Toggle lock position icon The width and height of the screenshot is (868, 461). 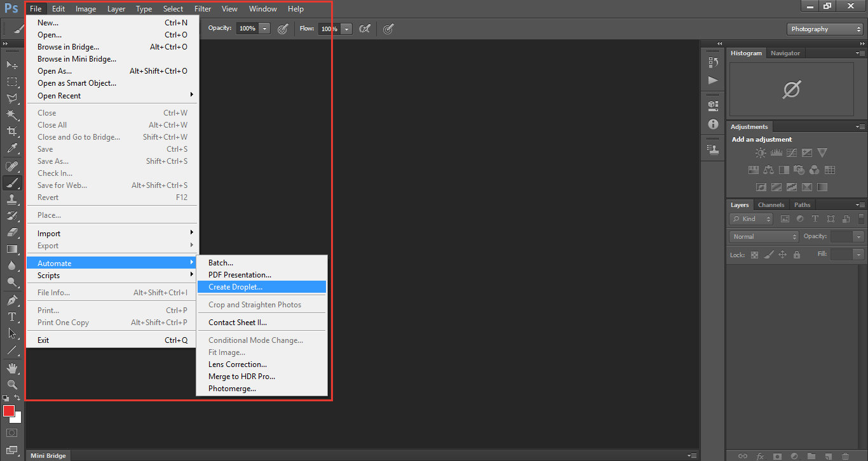click(x=783, y=255)
